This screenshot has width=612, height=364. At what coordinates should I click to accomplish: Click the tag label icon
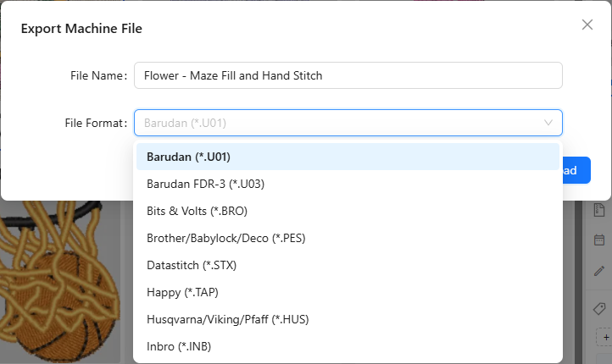pos(599,307)
